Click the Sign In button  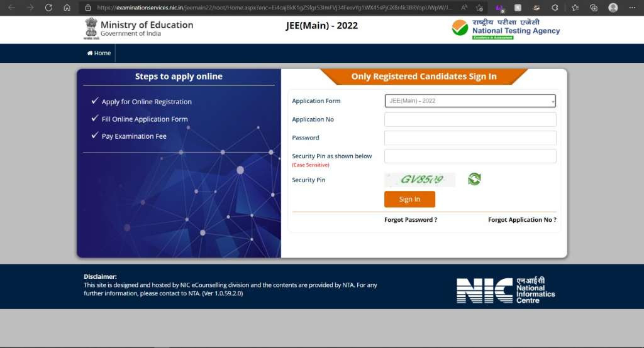click(x=409, y=199)
